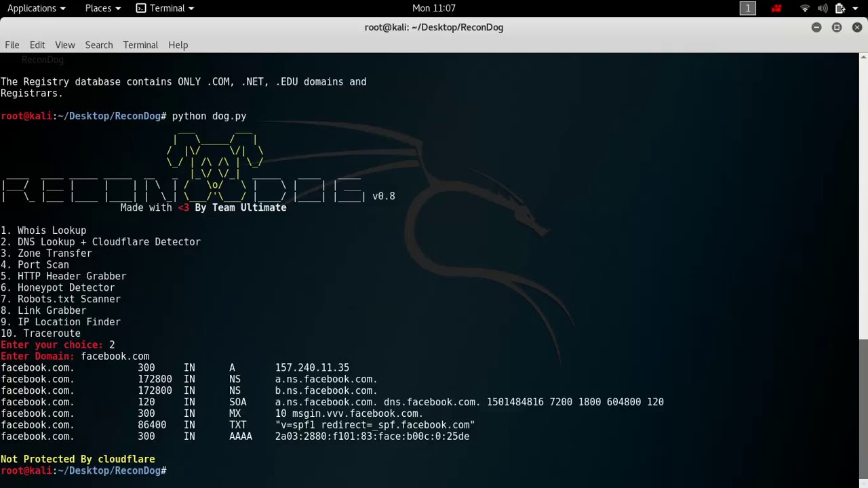The image size is (868, 488).
Task: Click the window title root@kali: ~/Desktop/ReconDog
Action: tap(434, 27)
